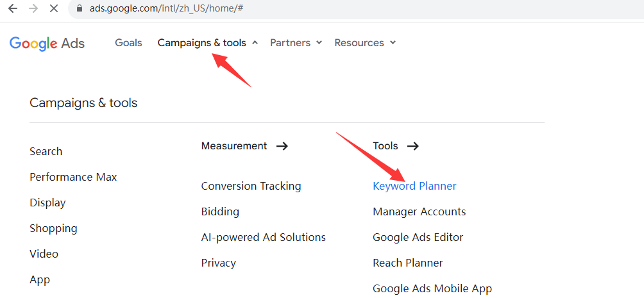
Task: Expand the Resources dropdown
Action: 365,43
